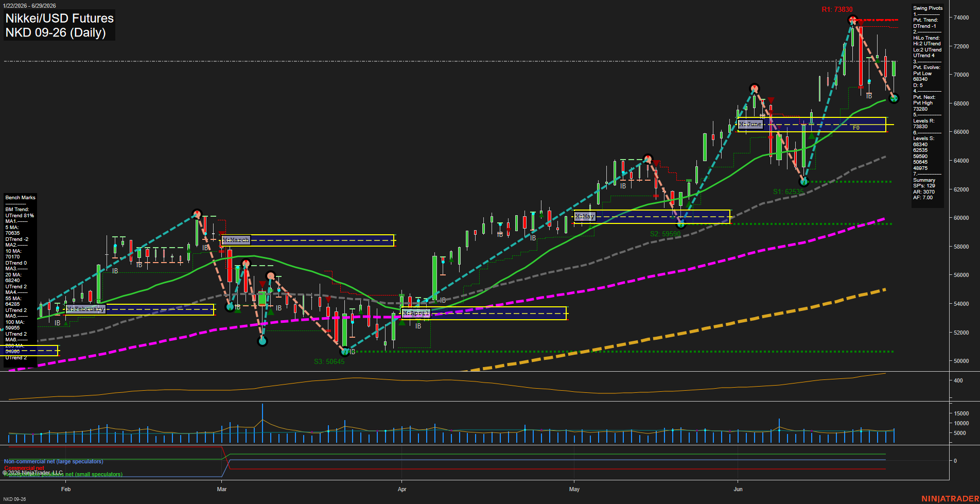Click the Swing Pivots panel heading
This screenshot has height=504, width=980.
pyautogui.click(x=928, y=8)
